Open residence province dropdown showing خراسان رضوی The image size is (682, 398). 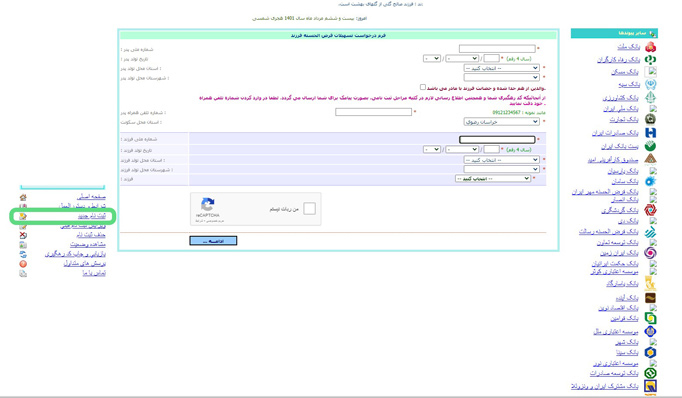[501, 122]
